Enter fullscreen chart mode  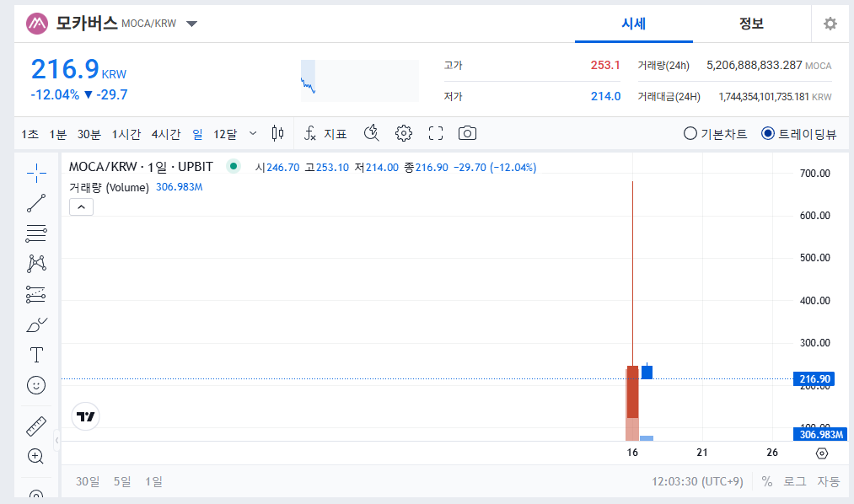436,133
